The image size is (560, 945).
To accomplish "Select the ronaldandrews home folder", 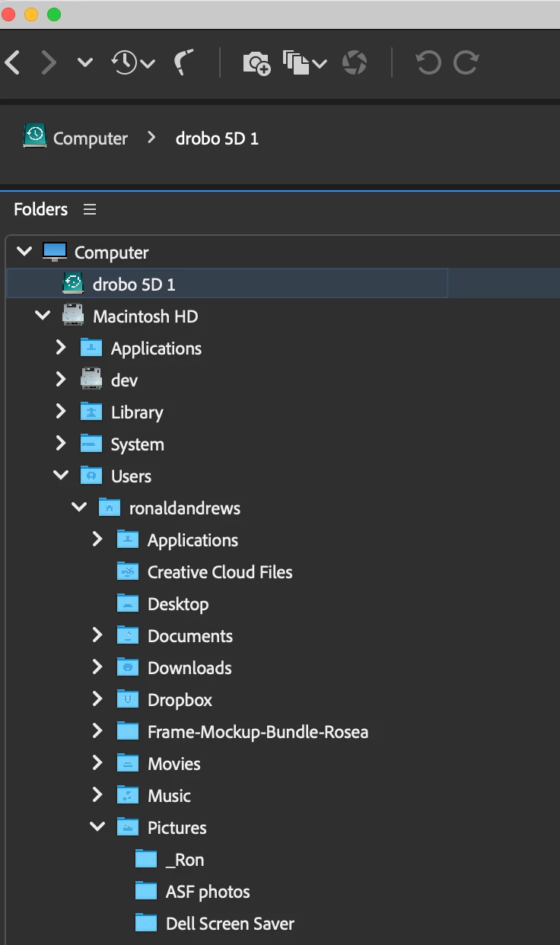I will tap(185, 508).
